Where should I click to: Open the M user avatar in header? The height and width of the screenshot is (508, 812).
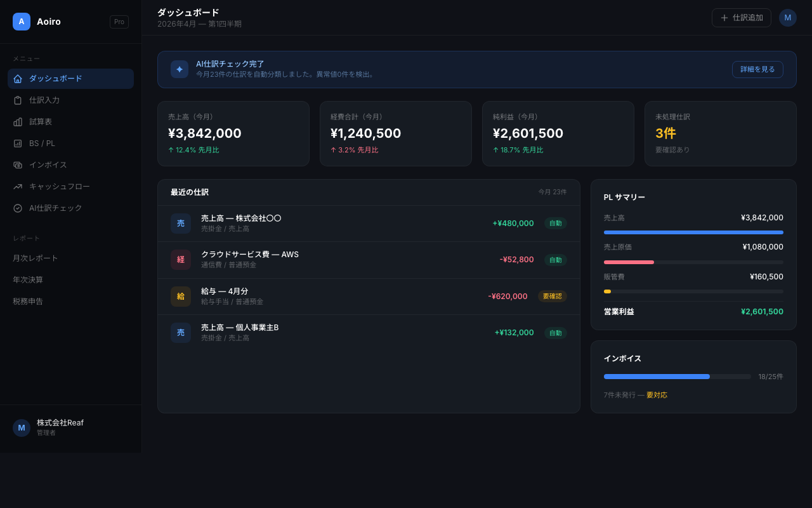[x=787, y=18]
